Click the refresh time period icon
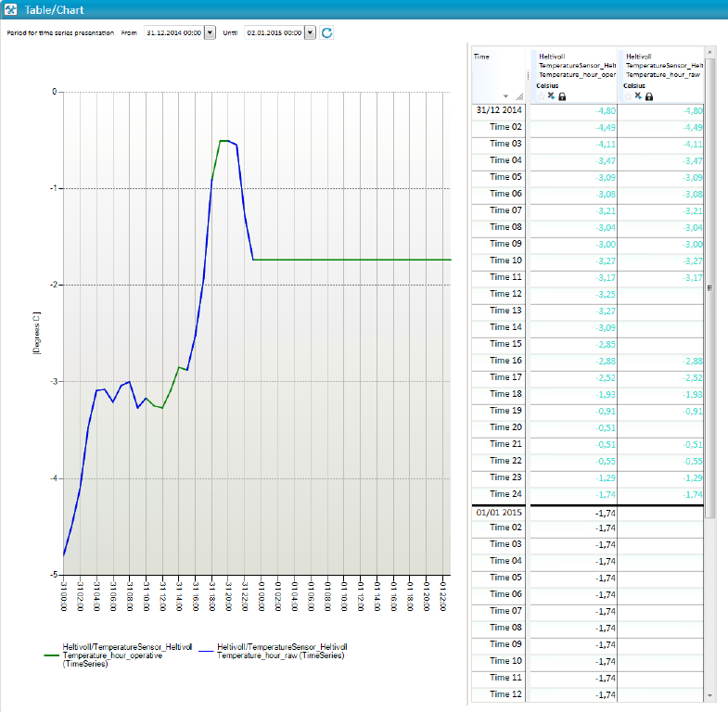 pyautogui.click(x=326, y=32)
